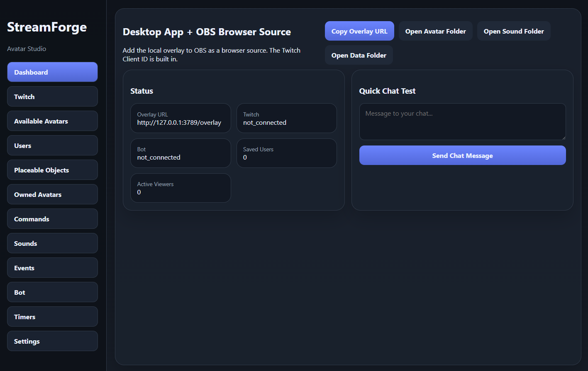Click the 'Desktop App + OBS Browser Source' heading
The image size is (588, 371).
click(x=207, y=32)
